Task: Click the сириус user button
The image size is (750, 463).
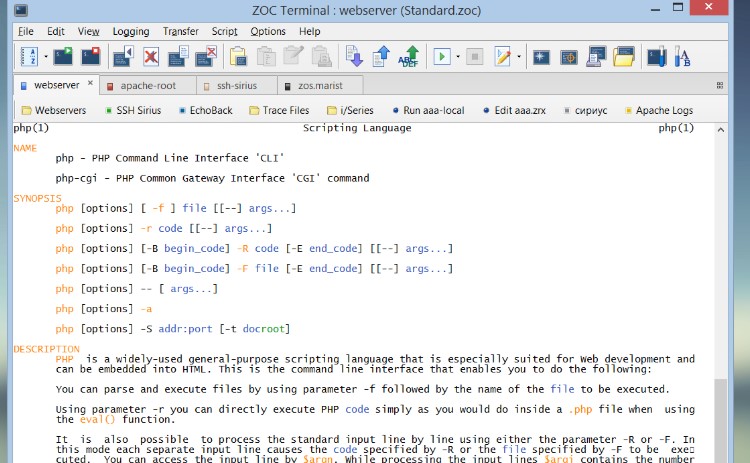Action: (585, 110)
